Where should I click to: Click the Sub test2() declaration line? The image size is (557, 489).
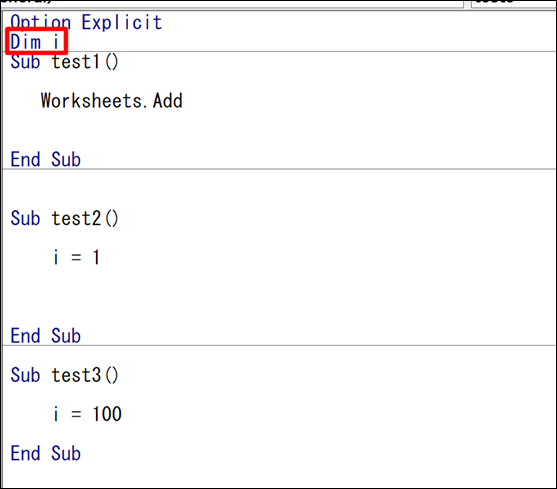(64, 218)
